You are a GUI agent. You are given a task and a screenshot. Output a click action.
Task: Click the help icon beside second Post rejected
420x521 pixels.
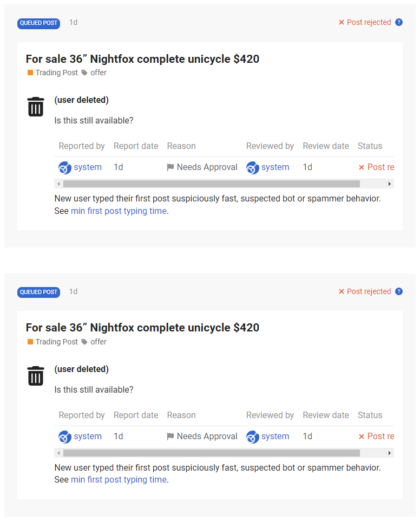click(399, 291)
